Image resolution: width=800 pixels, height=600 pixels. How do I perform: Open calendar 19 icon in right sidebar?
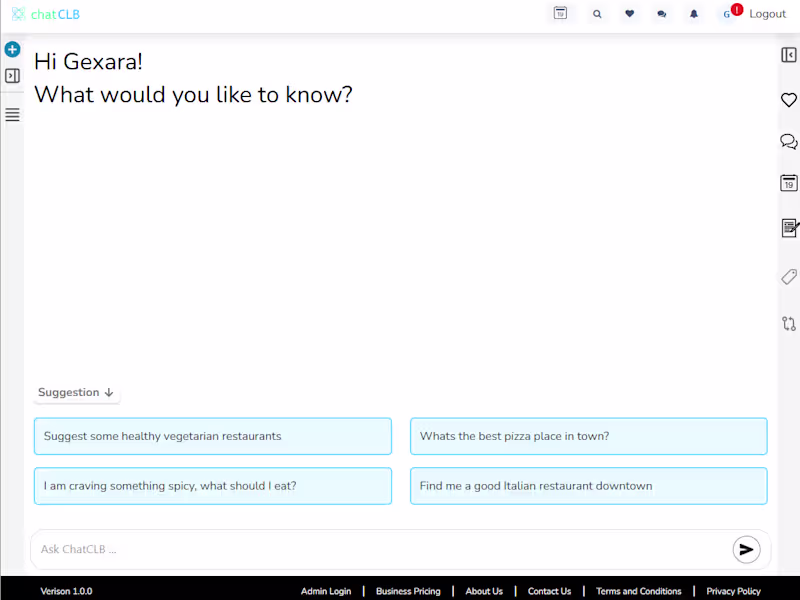[x=789, y=183]
